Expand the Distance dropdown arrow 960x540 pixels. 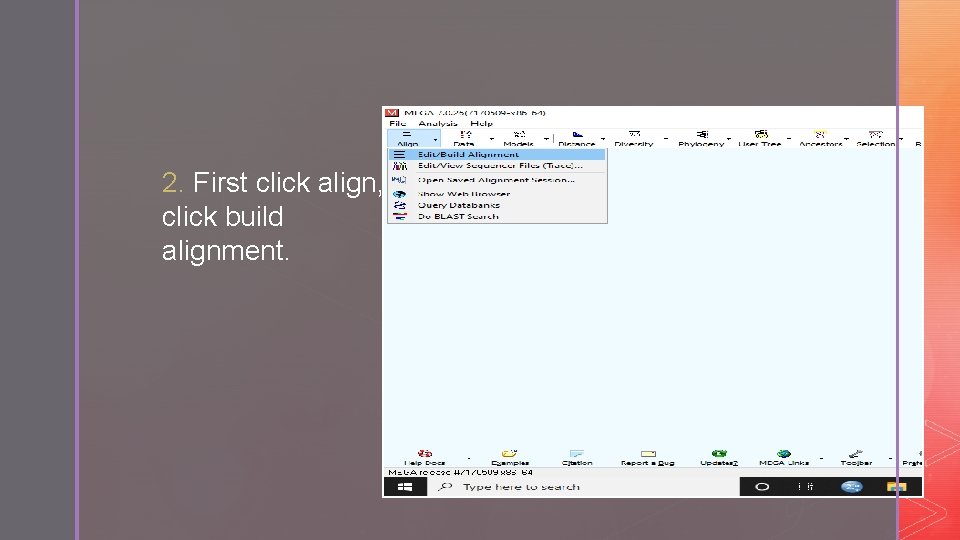coord(603,139)
